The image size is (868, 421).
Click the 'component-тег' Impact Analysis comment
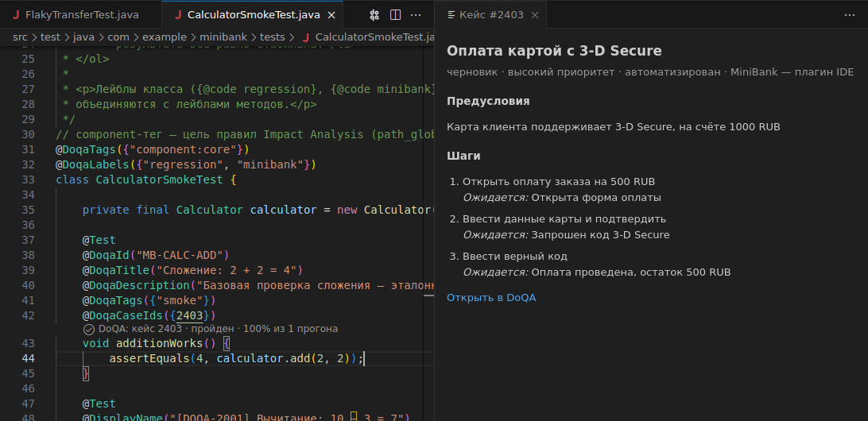(246, 135)
